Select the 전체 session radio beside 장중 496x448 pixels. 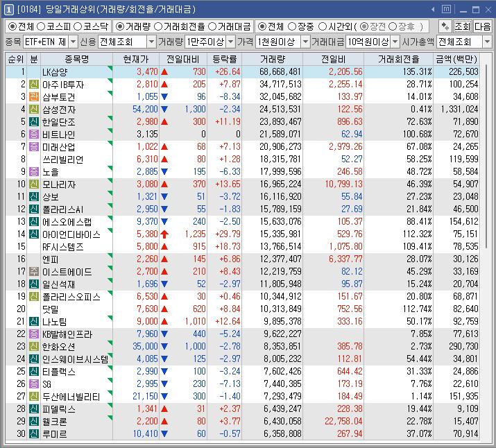[x=262, y=26]
